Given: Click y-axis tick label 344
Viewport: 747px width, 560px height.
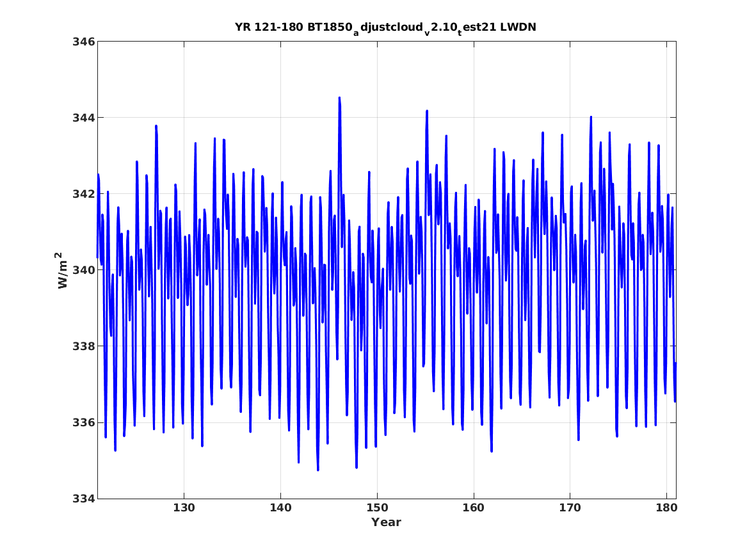Looking at the screenshot, I should point(83,118).
